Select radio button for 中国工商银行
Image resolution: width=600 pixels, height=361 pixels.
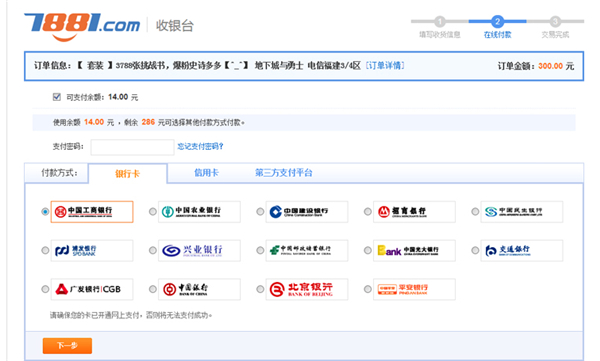45,211
